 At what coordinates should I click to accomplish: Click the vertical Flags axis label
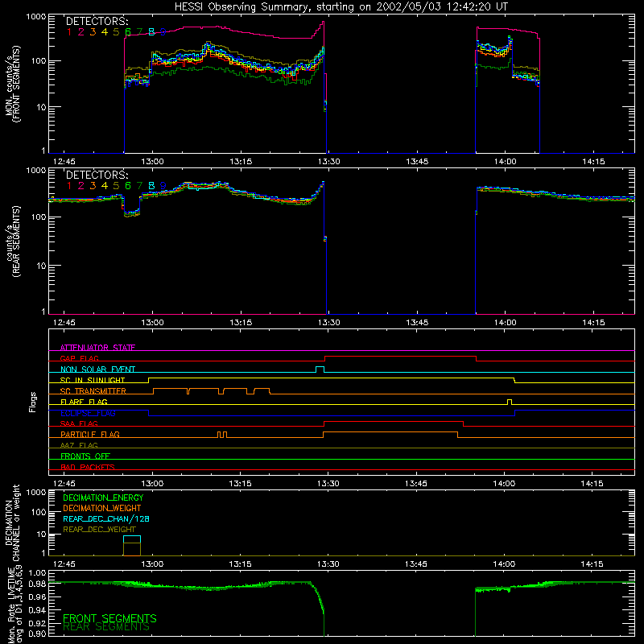click(x=33, y=402)
